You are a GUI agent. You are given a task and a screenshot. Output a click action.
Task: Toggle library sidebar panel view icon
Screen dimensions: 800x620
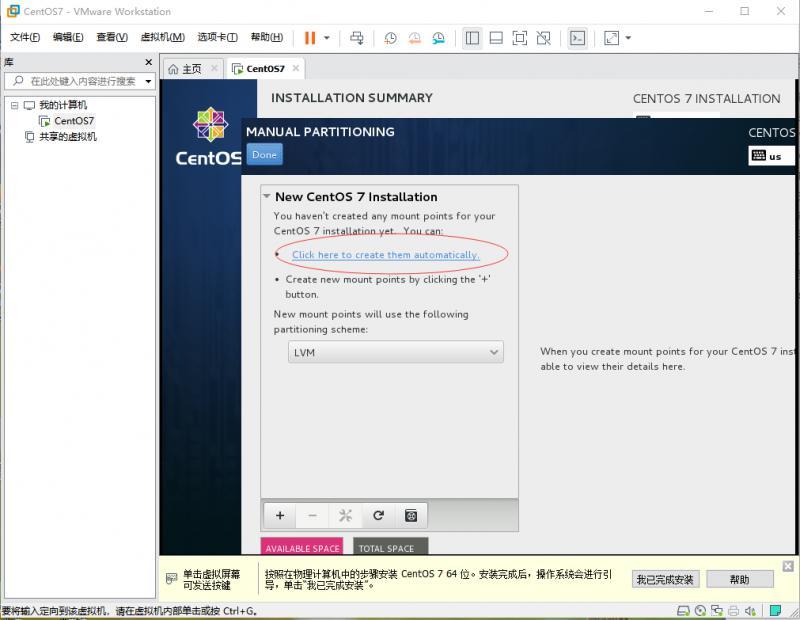(472, 38)
